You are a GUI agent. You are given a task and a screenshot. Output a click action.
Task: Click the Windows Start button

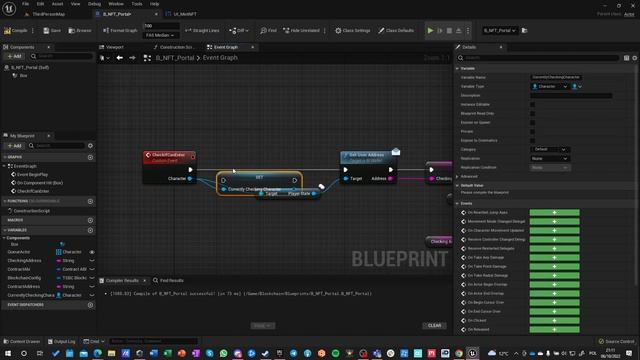tap(8, 353)
